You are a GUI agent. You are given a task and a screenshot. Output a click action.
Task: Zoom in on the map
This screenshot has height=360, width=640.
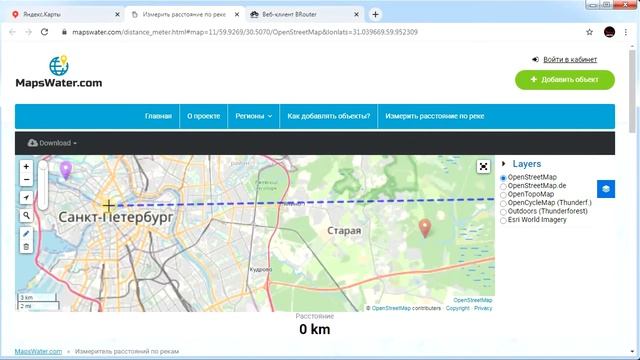[x=26, y=167]
